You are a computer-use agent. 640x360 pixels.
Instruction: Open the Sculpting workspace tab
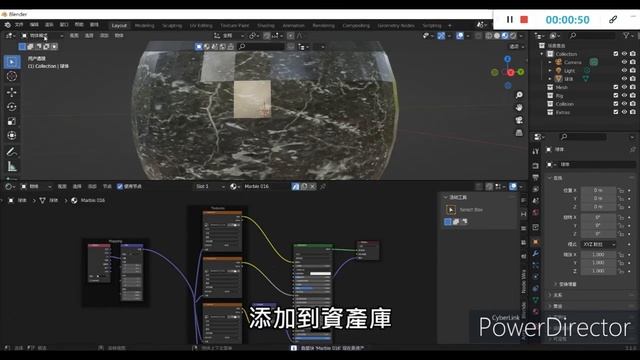(x=172, y=25)
